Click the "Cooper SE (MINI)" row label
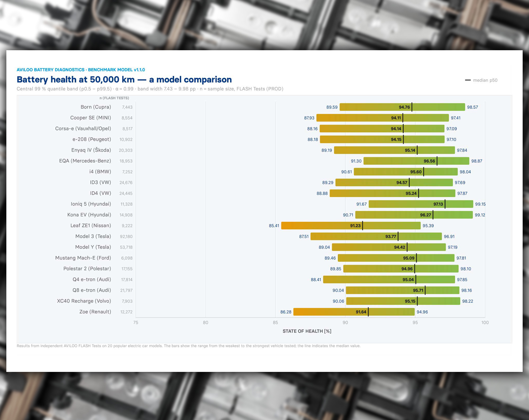Image resolution: width=529 pixels, height=420 pixels. pos(90,118)
